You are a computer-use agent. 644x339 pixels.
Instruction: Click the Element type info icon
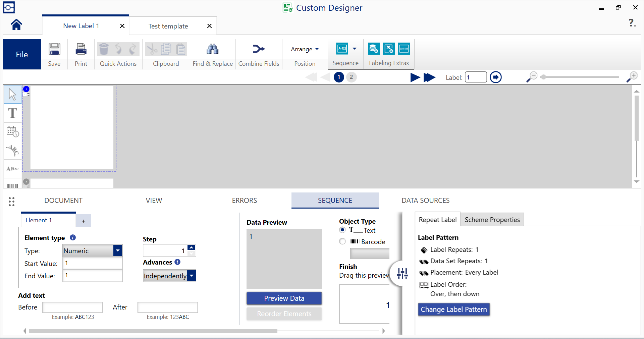point(73,237)
